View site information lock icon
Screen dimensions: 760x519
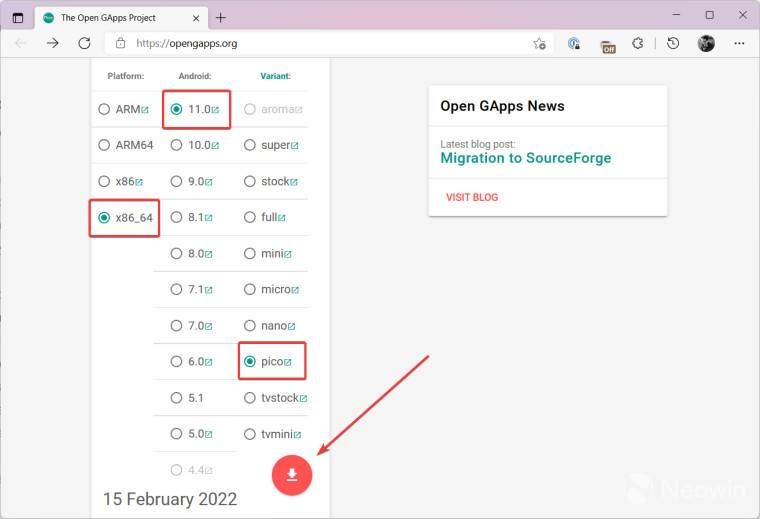click(x=120, y=44)
